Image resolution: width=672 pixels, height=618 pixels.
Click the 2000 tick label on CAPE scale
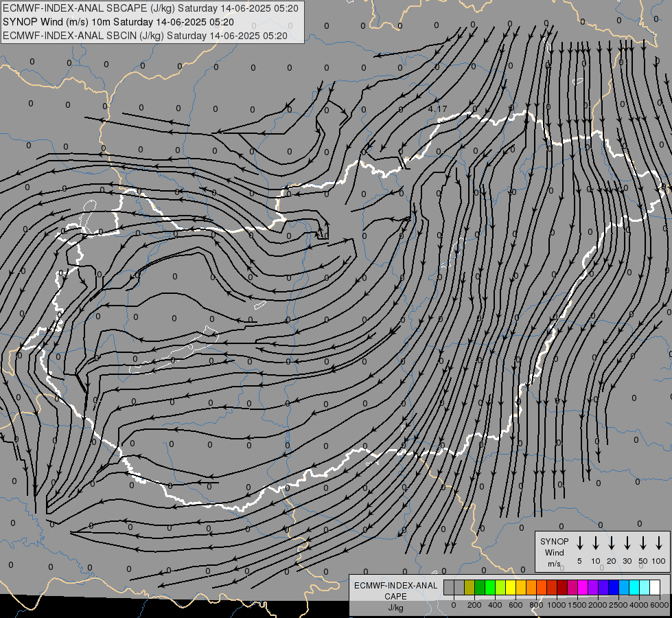pos(598,605)
